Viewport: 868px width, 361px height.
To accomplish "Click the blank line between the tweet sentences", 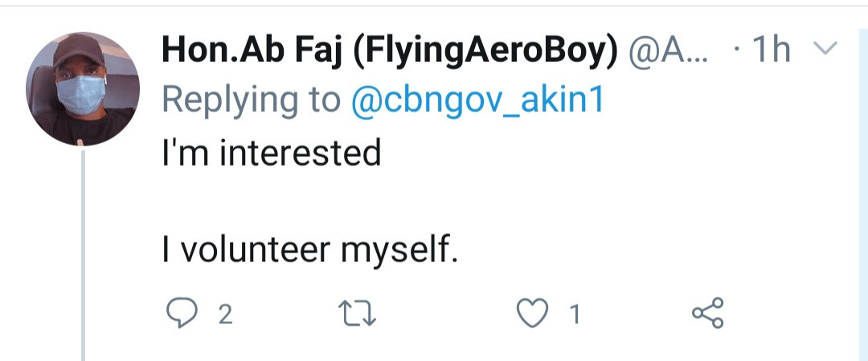I will (x=321, y=202).
